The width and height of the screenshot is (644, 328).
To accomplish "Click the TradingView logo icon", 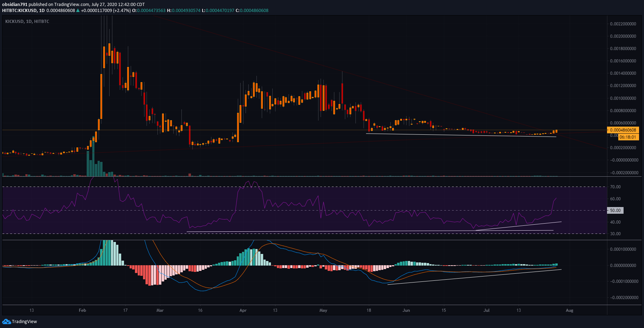I will [6, 321].
